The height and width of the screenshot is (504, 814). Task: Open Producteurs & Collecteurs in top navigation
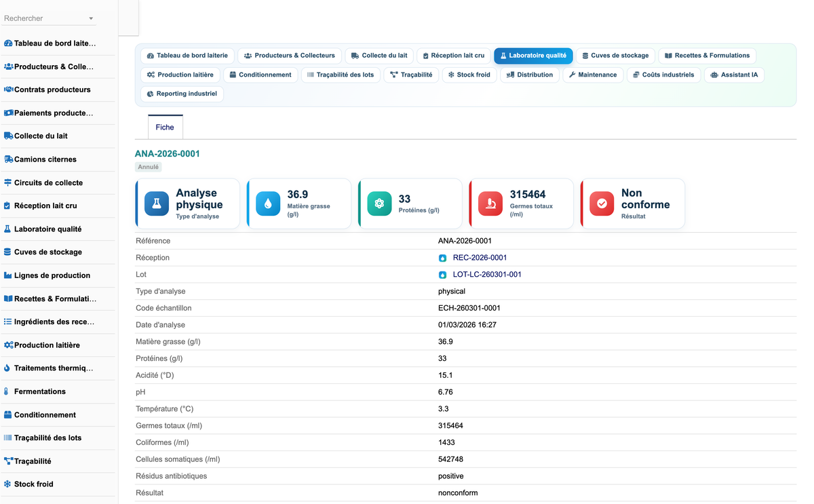tap(290, 56)
